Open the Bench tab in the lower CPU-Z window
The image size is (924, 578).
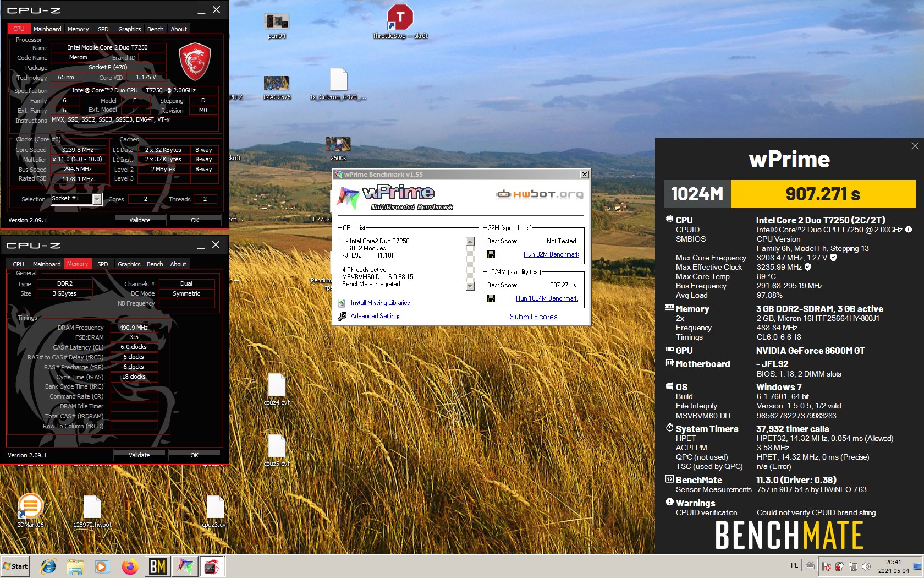pyautogui.click(x=155, y=264)
